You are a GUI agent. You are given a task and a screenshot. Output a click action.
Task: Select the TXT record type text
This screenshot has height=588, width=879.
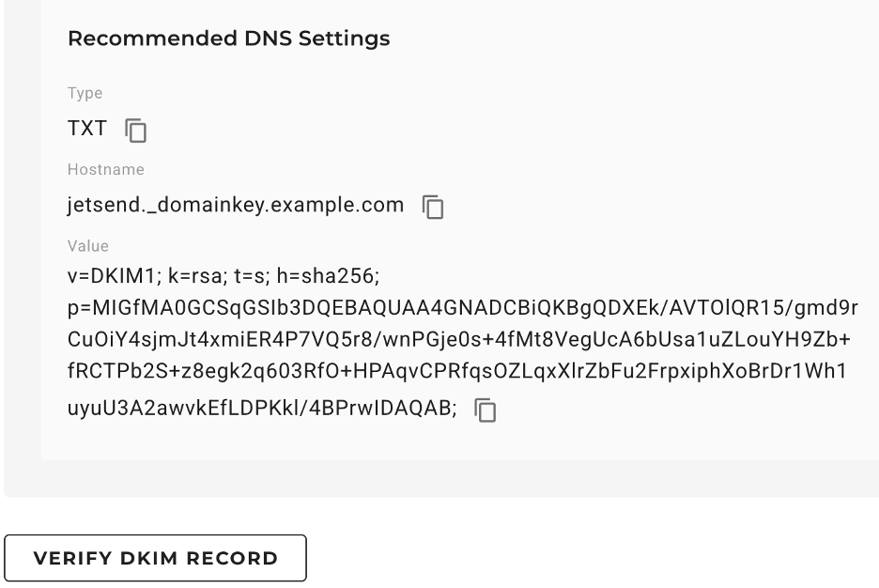point(87,129)
